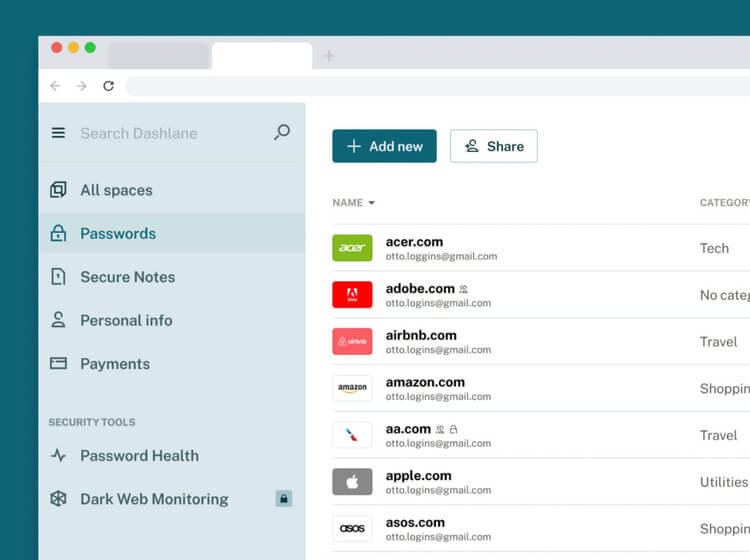Focus the Search Dashlane field
The height and width of the screenshot is (560, 750).
coord(139,133)
